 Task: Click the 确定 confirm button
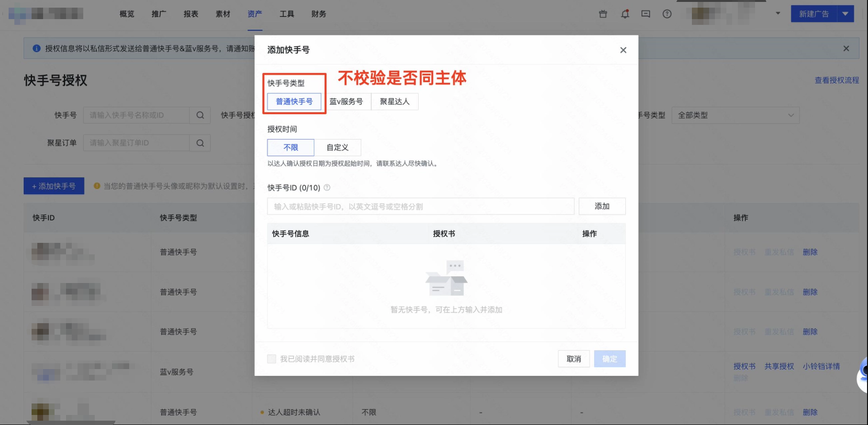click(610, 359)
